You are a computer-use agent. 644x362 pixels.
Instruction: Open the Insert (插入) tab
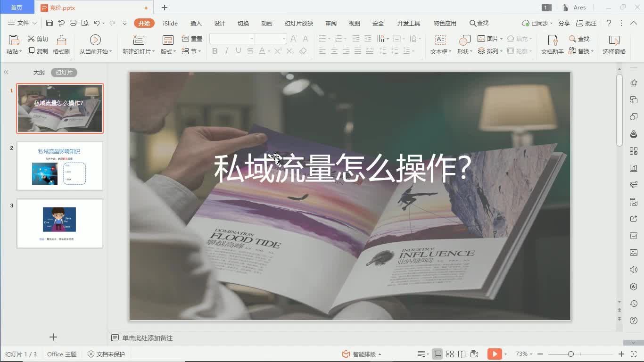(196, 23)
